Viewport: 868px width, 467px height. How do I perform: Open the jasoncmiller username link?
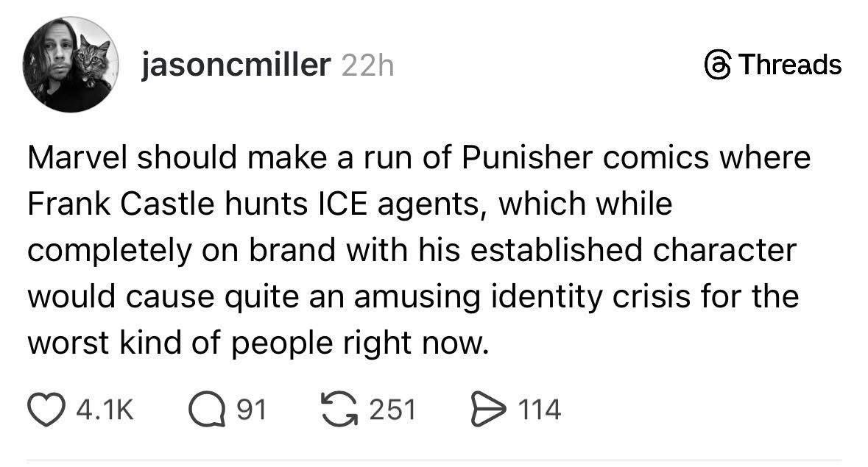[x=235, y=66]
